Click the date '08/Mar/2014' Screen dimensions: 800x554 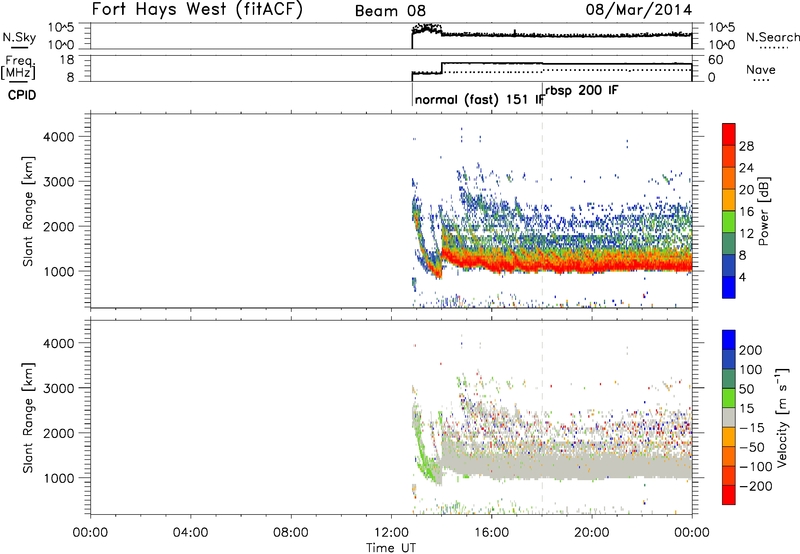tap(639, 10)
